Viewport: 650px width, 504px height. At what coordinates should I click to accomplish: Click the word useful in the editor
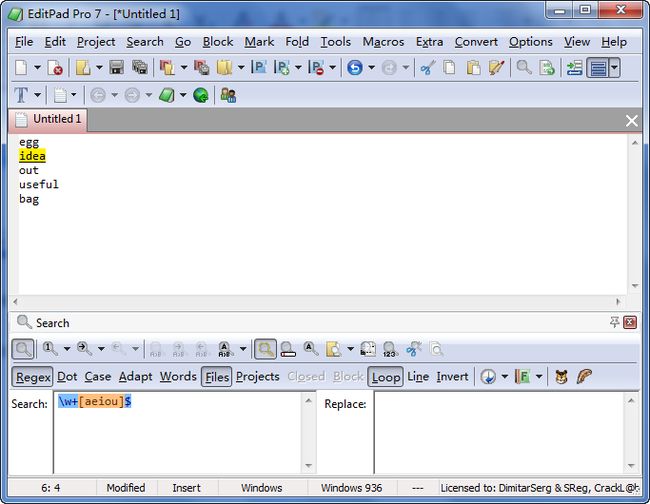[x=39, y=184]
